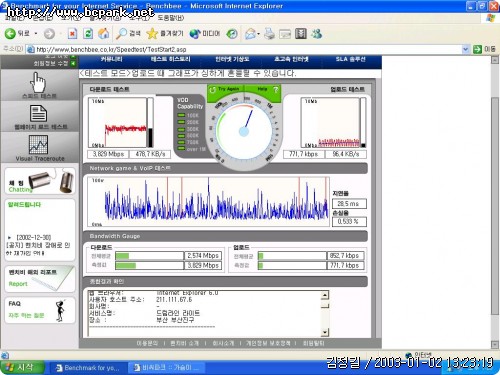
Task: Switch to 비씨파크 taskbar window
Action: coord(167,368)
